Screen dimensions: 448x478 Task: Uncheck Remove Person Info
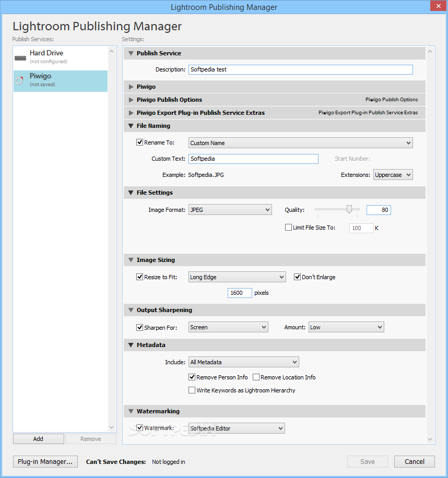pyautogui.click(x=192, y=377)
